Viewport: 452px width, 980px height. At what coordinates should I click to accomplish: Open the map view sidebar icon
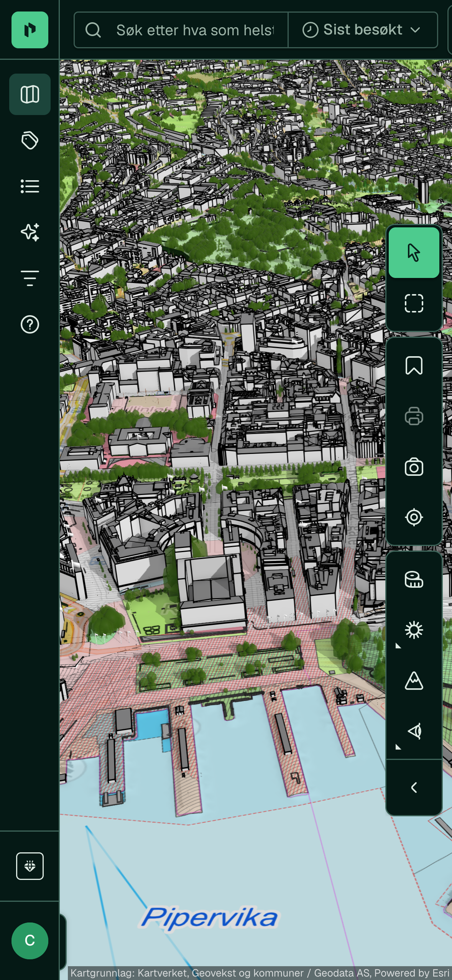tap(30, 94)
